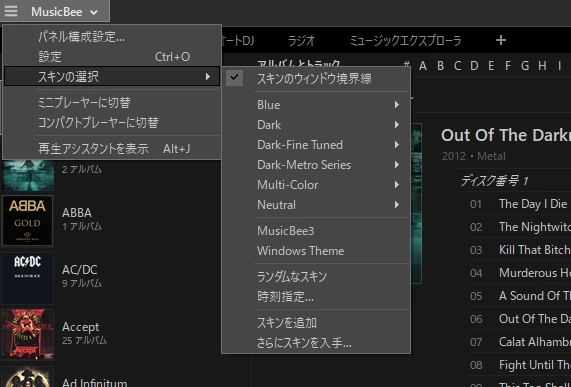
Task: Open 時刻指定... skin schedule
Action: tap(316, 297)
